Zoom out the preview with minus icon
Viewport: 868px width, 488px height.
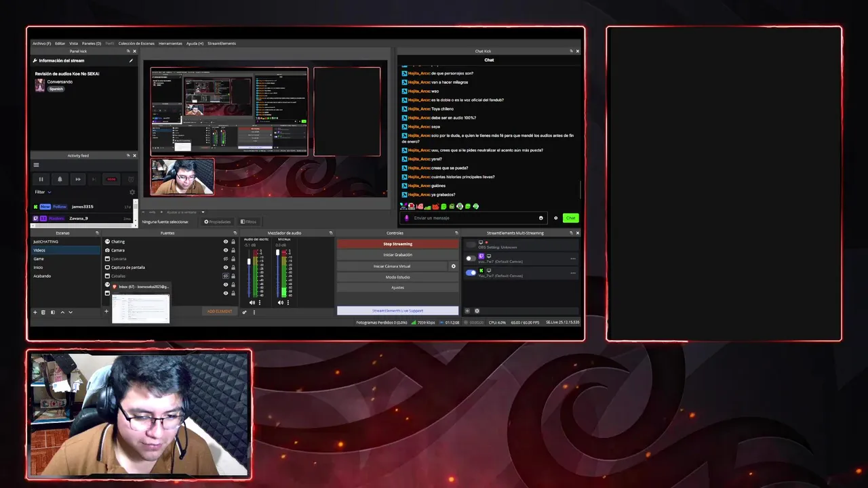(x=144, y=212)
